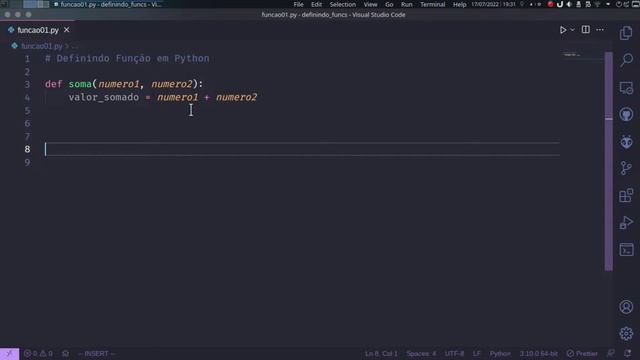Open the Manage gear icon
Image resolution: width=640 pixels, height=360 pixels.
(x=626, y=333)
